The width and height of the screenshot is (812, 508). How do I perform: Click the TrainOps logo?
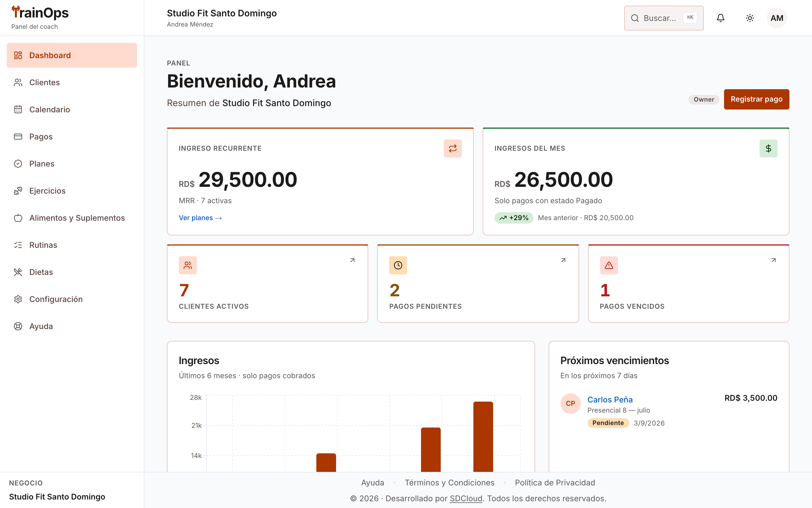point(40,13)
